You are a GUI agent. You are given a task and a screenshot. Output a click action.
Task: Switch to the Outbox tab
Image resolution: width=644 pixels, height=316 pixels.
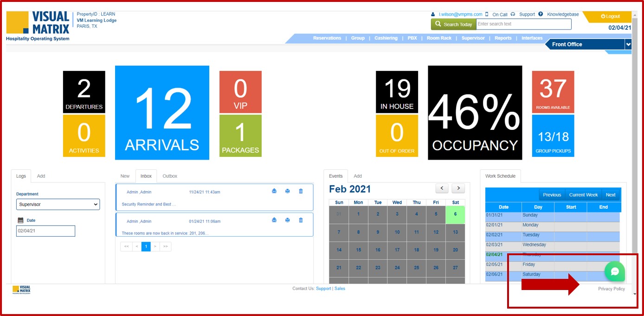click(170, 176)
